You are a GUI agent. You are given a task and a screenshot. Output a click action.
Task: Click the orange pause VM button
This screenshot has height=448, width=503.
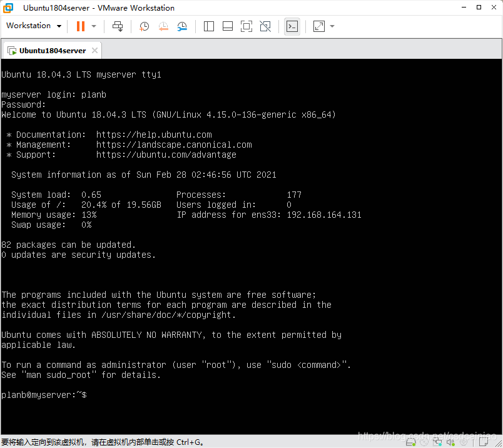(x=81, y=26)
